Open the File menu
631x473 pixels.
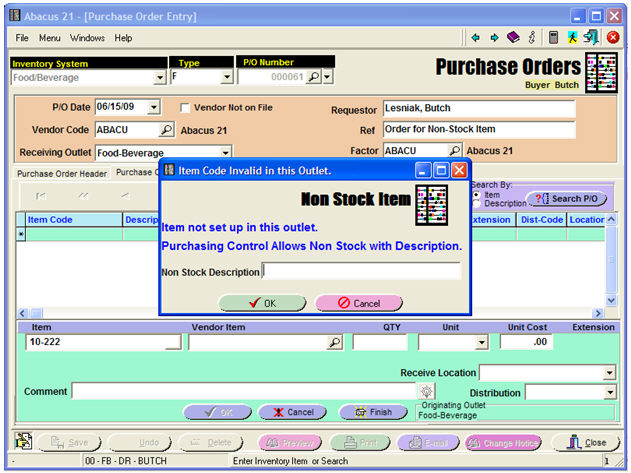pyautogui.click(x=22, y=38)
